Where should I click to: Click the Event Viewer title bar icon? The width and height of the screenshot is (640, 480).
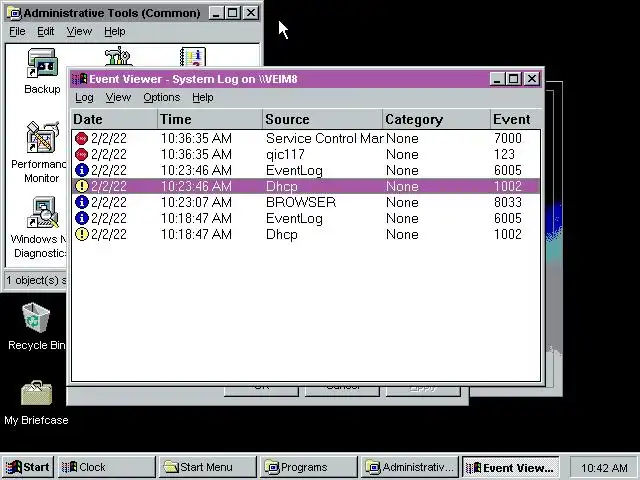coord(79,79)
